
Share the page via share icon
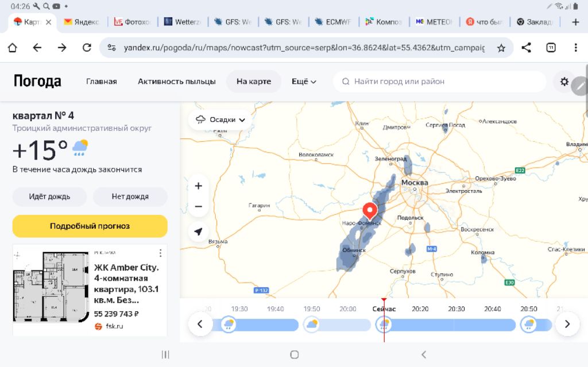pyautogui.click(x=526, y=48)
